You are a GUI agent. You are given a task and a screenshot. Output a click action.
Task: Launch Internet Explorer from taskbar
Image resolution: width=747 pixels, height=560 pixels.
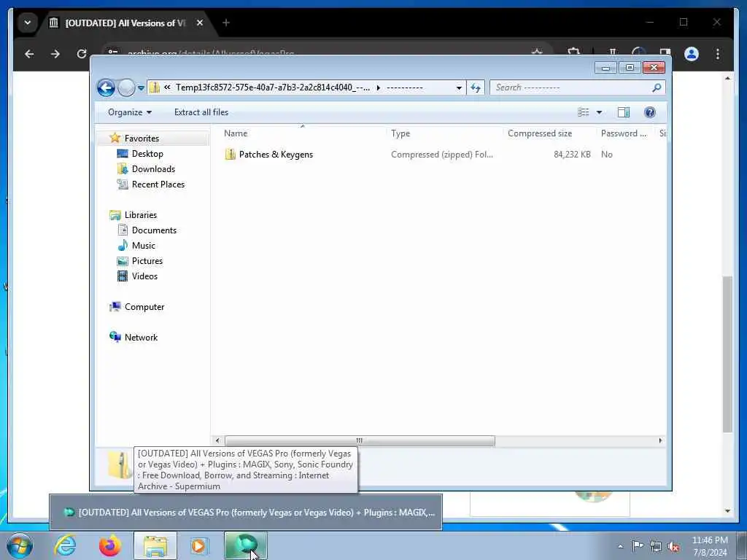[65, 545]
